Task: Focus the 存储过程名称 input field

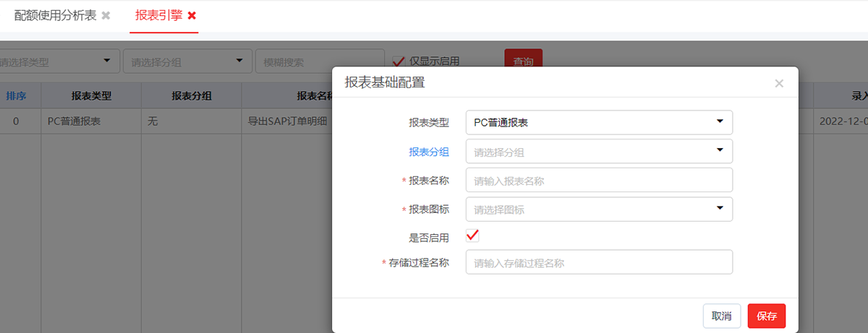Action: (599, 262)
